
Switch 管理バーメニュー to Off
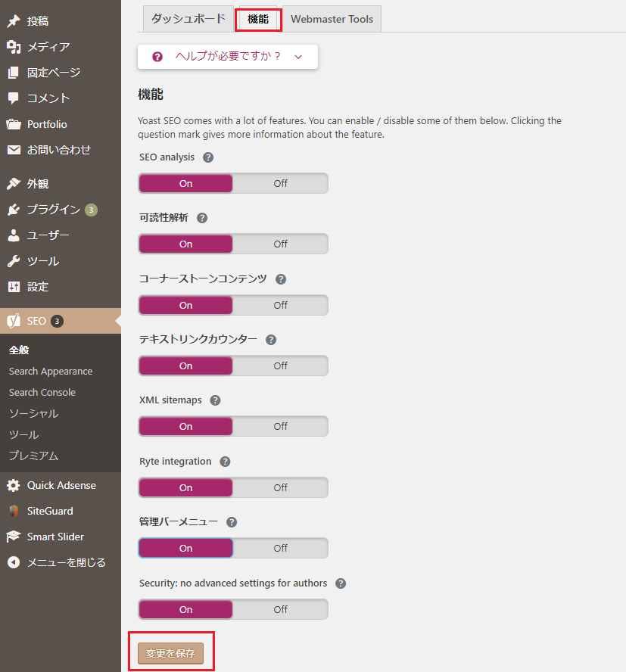pos(280,548)
